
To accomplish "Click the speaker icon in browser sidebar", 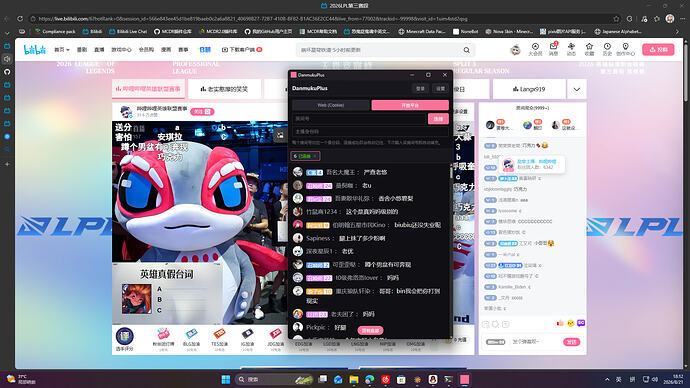I will pyautogui.click(x=7, y=59).
